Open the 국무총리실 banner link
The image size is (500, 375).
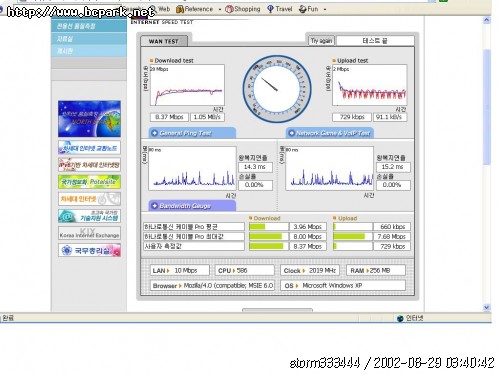coord(89,250)
